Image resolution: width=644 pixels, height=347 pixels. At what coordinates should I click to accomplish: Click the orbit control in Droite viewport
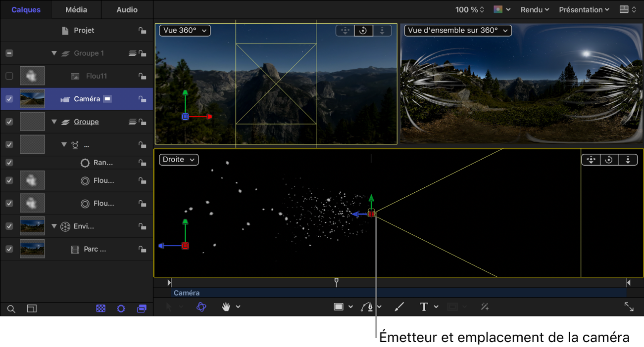[x=609, y=160]
